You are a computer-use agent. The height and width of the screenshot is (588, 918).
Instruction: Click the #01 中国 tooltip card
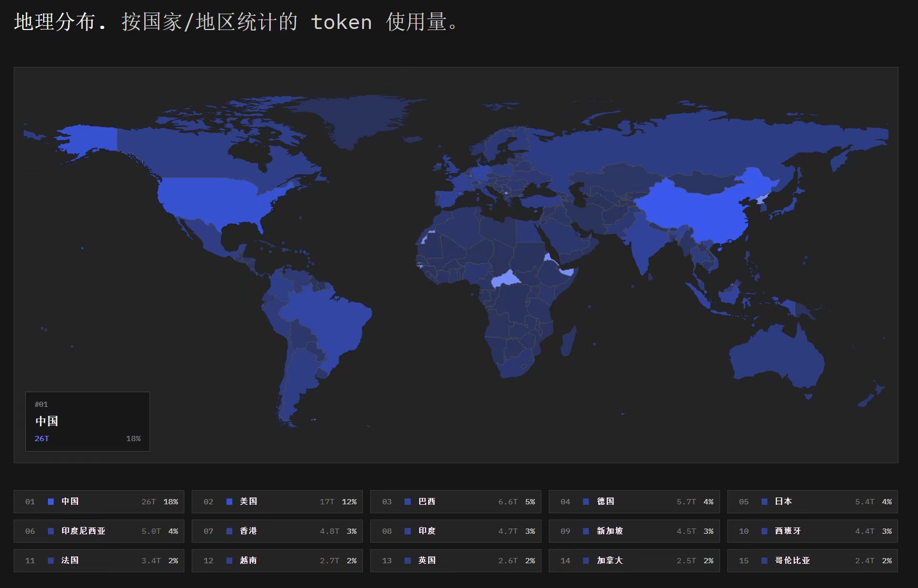(x=87, y=422)
